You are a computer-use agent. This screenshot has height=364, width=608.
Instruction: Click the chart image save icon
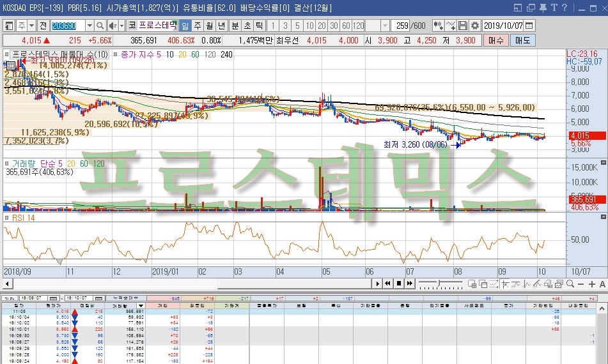(x=559, y=284)
